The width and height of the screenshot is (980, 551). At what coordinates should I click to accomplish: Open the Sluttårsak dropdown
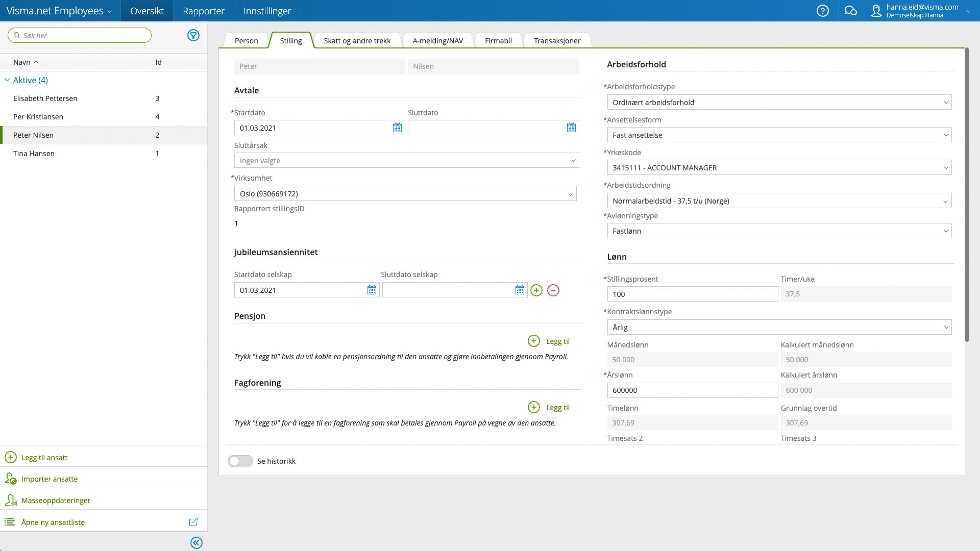(x=406, y=161)
